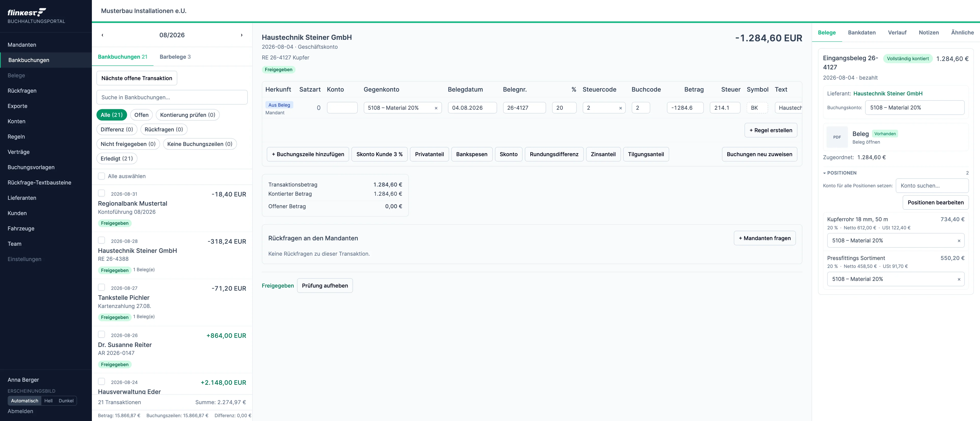Filter list by Offen chip

pyautogui.click(x=141, y=115)
